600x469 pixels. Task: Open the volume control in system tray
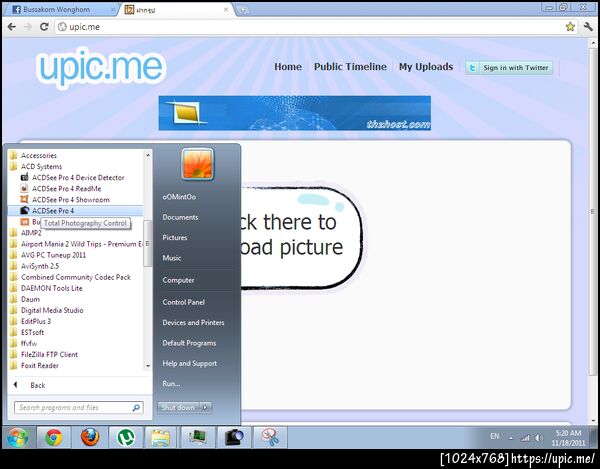[x=539, y=438]
